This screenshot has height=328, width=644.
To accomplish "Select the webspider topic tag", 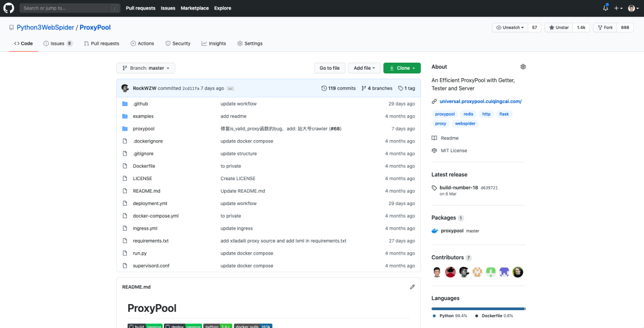I will [x=465, y=123].
